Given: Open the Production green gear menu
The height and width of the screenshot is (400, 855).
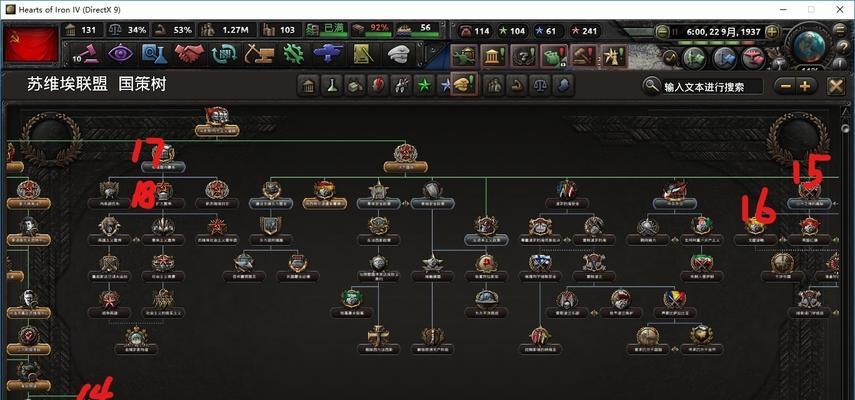Looking at the screenshot, I should point(293,53).
